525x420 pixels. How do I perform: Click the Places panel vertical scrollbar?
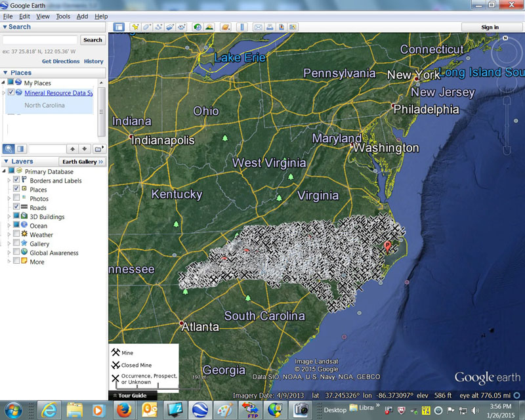tap(102, 112)
